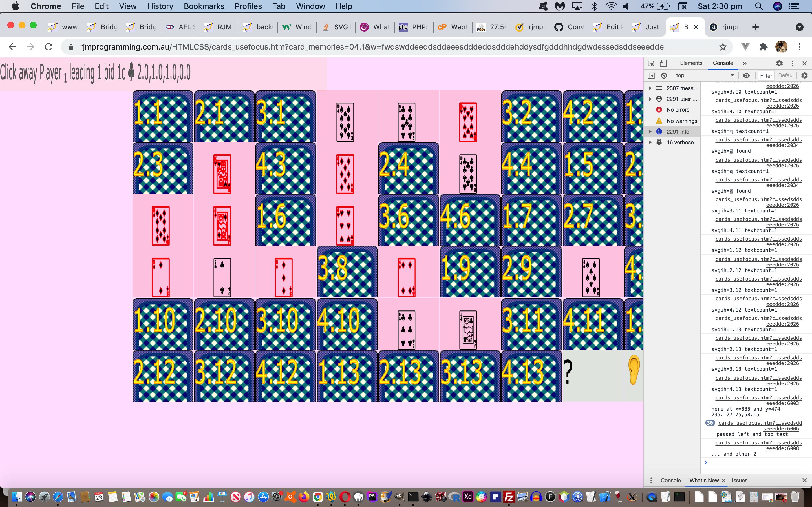Click the Issues tab in DevTools
Screen dimensions: 812x507
(740, 480)
